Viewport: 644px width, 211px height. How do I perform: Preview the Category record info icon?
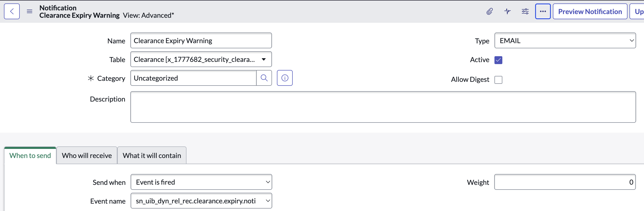[x=285, y=78]
